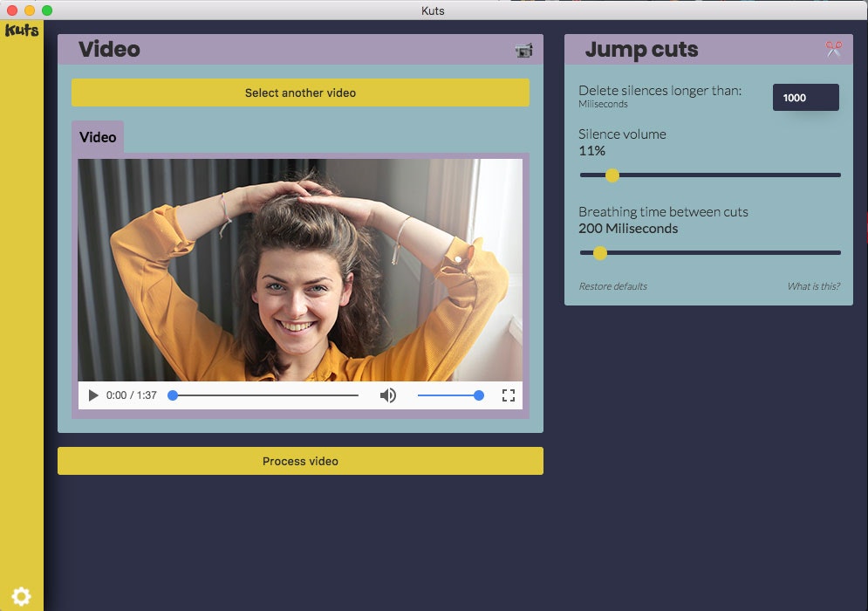Click the Silence volume slider handle
Image resolution: width=868 pixels, height=611 pixels.
pyautogui.click(x=612, y=175)
